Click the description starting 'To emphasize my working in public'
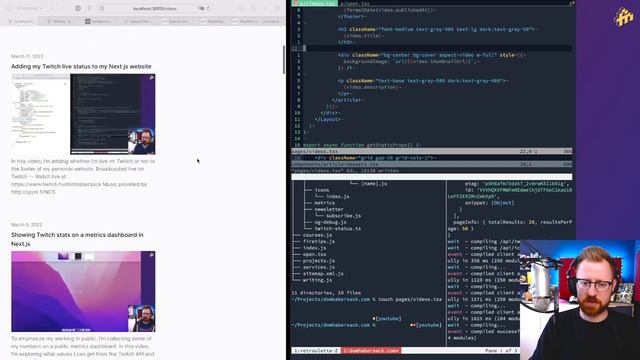This screenshot has width=640, height=360. pyautogui.click(x=83, y=346)
